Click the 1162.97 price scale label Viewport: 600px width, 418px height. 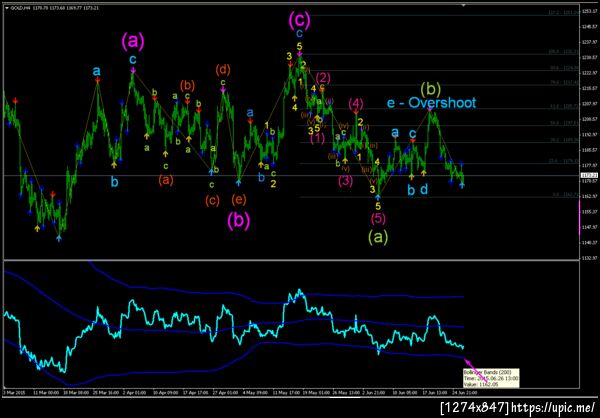click(x=589, y=196)
